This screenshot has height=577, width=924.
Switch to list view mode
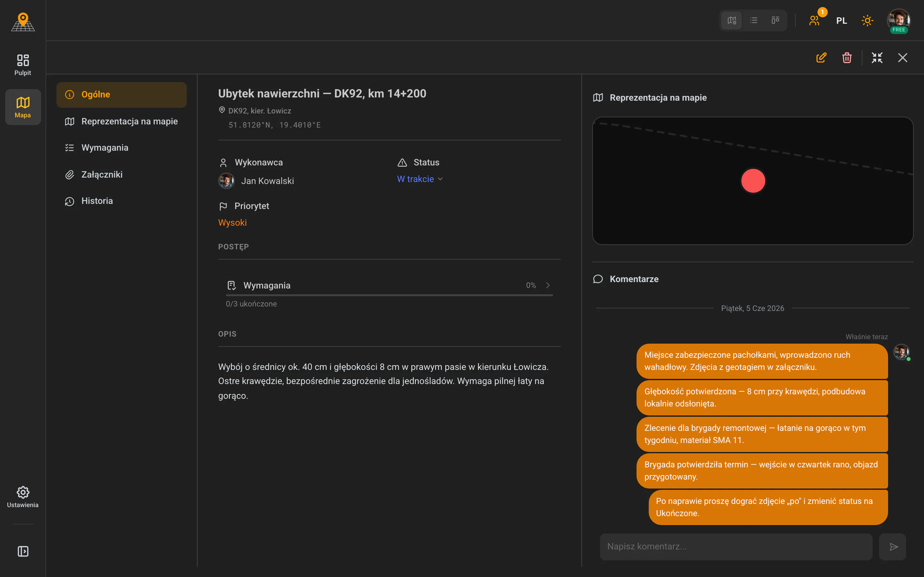pyautogui.click(x=754, y=21)
